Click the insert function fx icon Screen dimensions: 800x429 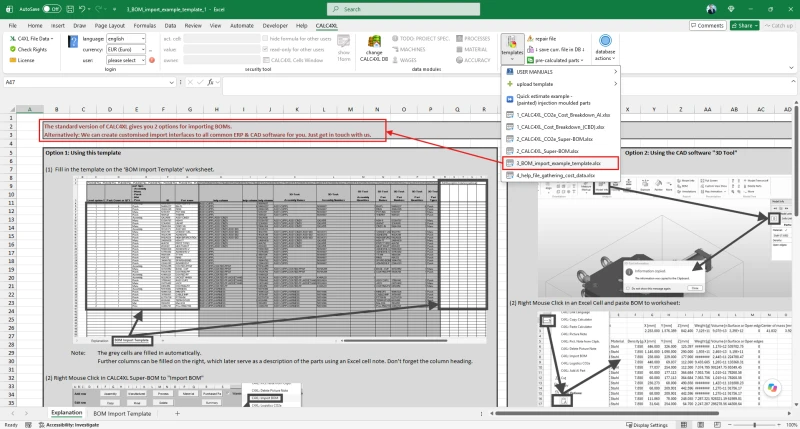[x=210, y=82]
